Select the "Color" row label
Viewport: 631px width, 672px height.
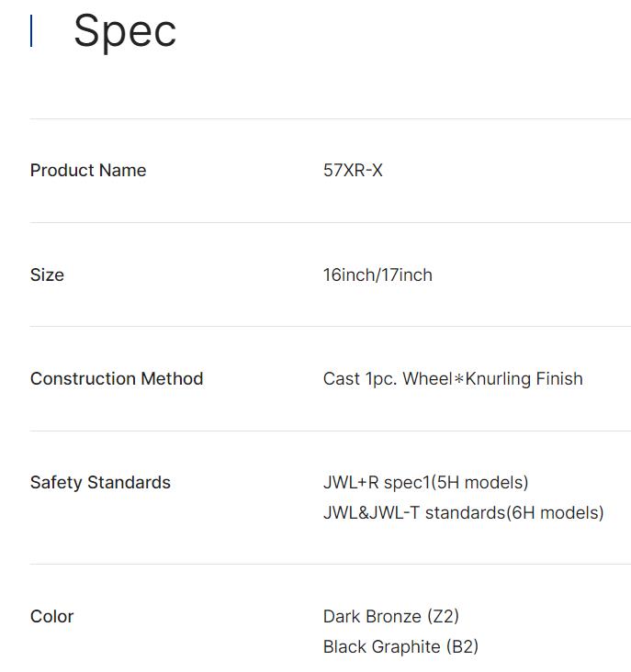(x=51, y=616)
